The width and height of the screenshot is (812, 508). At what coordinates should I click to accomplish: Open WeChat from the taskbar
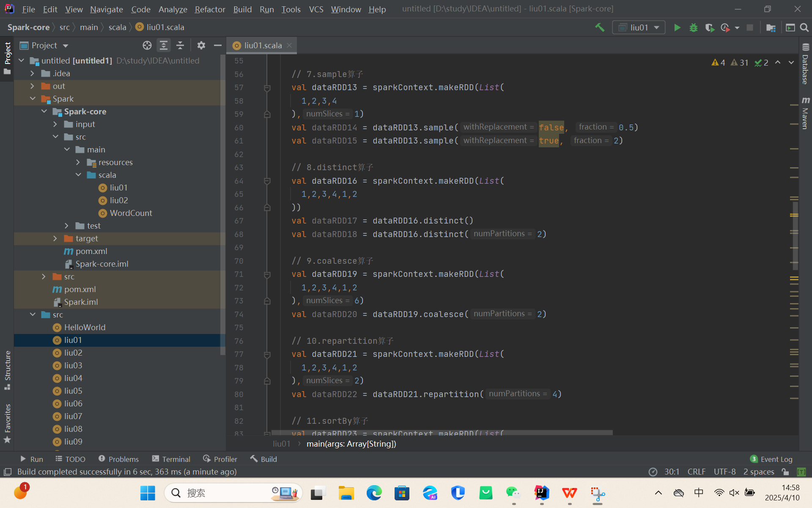(x=513, y=493)
